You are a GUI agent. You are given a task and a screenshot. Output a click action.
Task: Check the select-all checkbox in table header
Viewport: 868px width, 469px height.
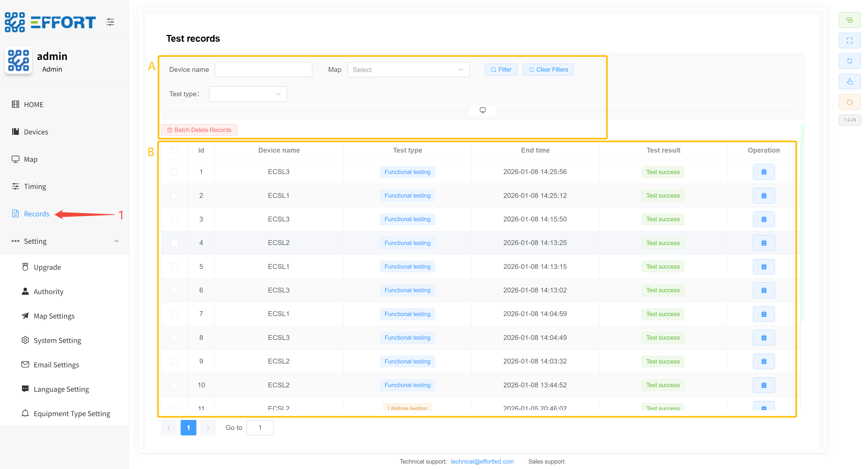pyautogui.click(x=174, y=150)
